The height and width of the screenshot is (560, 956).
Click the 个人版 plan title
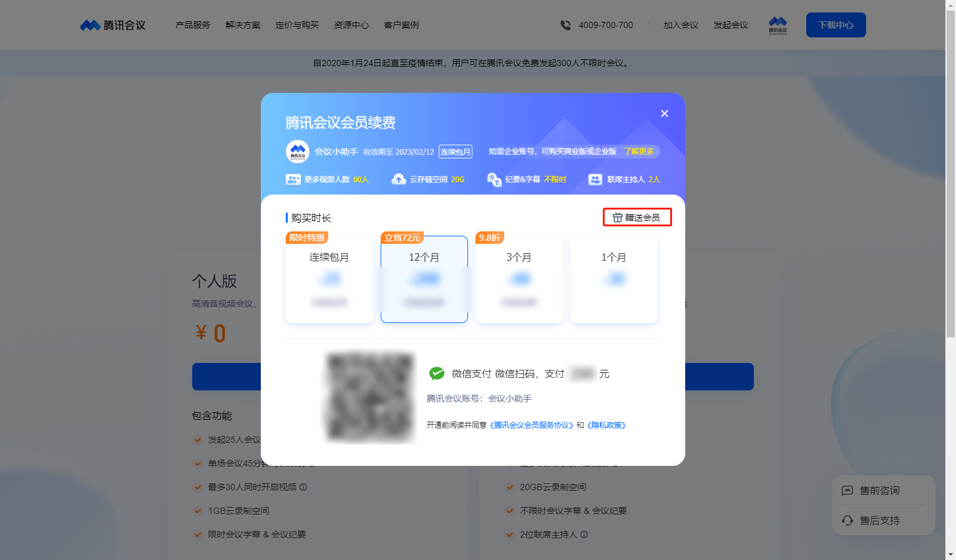(215, 281)
